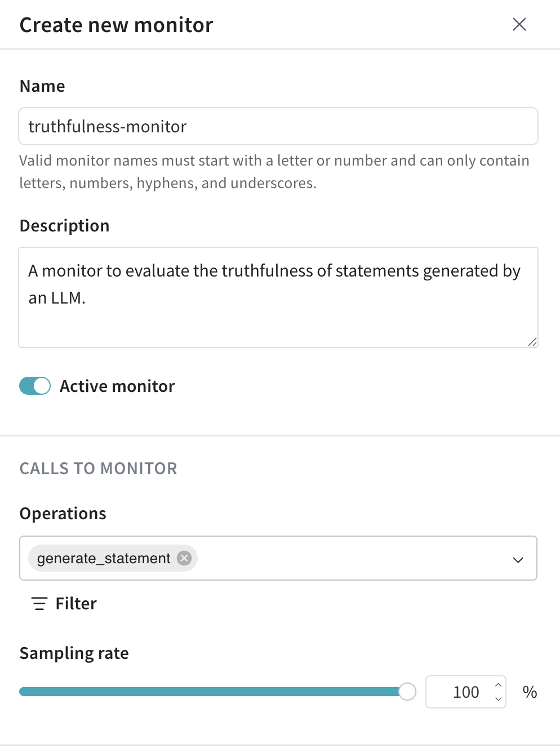This screenshot has height=749, width=560.
Task: Click the Active monitor label
Action: point(117,386)
